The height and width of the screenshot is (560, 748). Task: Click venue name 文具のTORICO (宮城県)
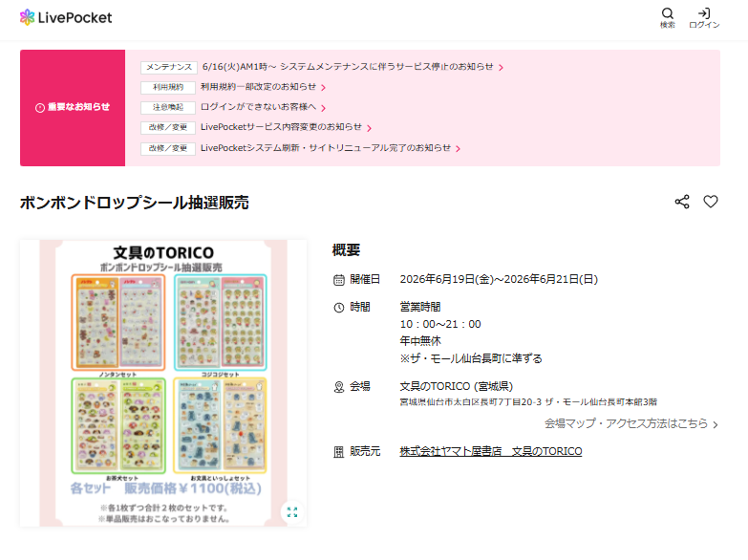click(x=457, y=386)
